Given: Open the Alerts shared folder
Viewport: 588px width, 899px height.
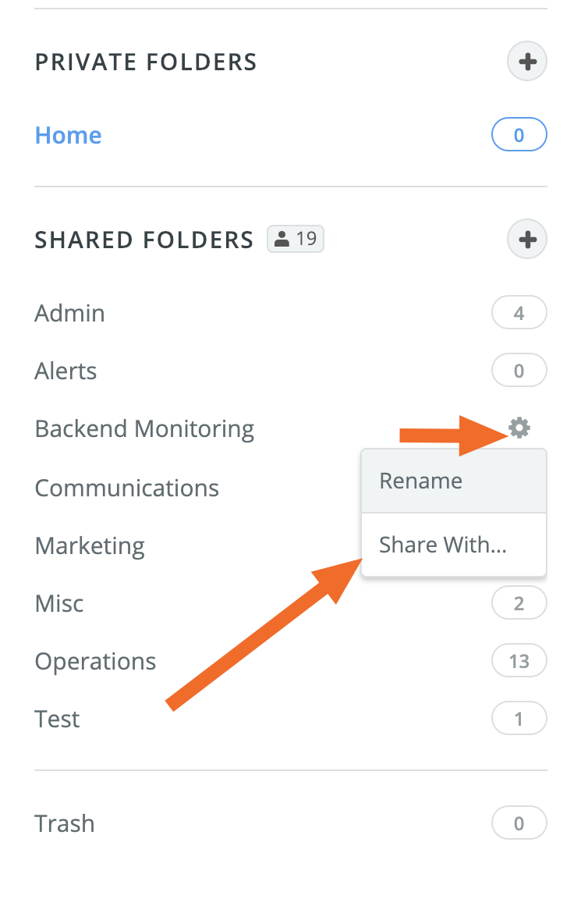Looking at the screenshot, I should tap(66, 371).
